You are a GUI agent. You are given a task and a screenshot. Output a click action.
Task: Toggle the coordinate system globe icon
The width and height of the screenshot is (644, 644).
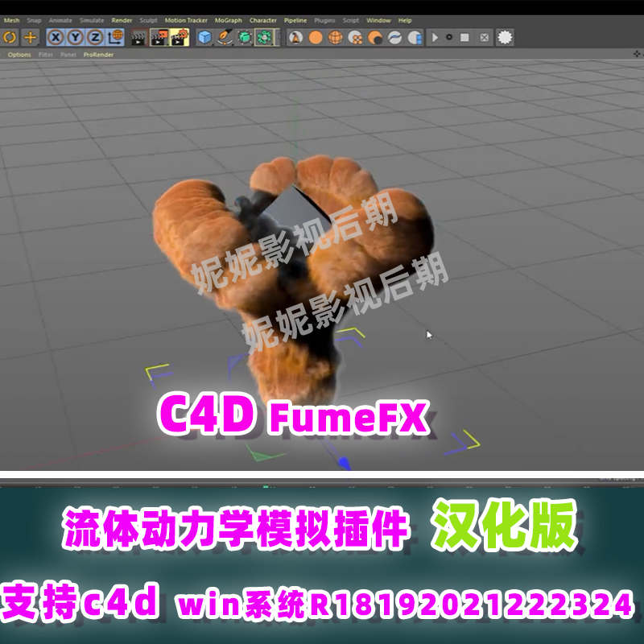point(115,37)
